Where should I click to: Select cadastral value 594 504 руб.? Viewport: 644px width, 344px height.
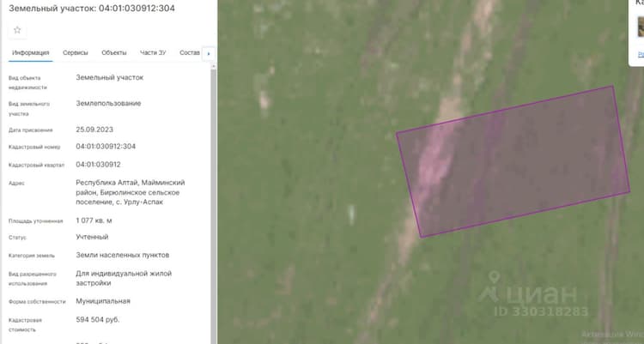98,320
